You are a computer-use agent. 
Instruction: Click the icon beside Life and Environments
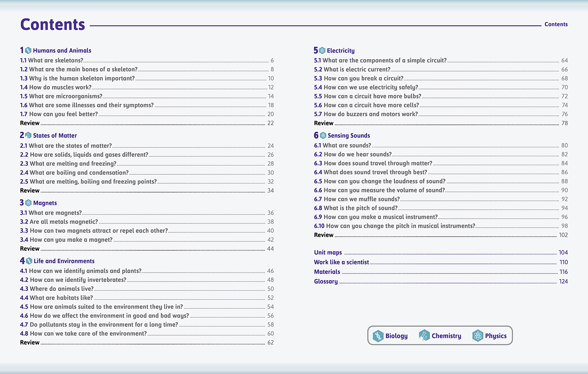click(x=29, y=261)
